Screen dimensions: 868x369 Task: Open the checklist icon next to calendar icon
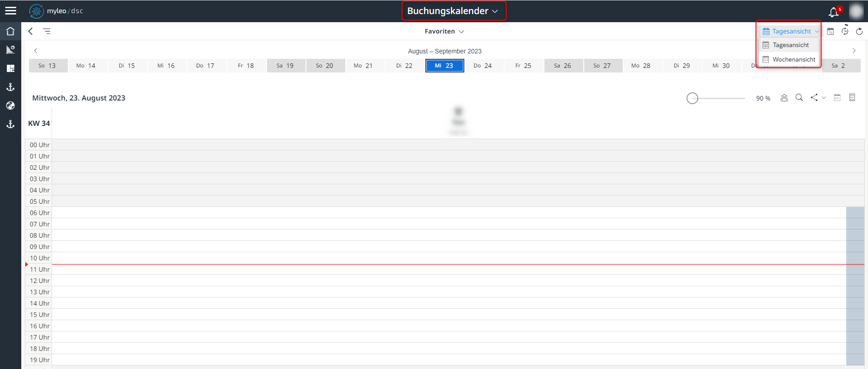[x=852, y=97]
